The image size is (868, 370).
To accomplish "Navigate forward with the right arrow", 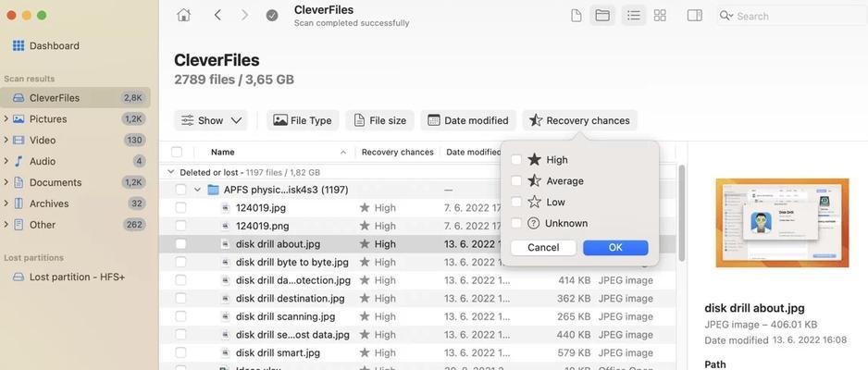I will point(244,16).
